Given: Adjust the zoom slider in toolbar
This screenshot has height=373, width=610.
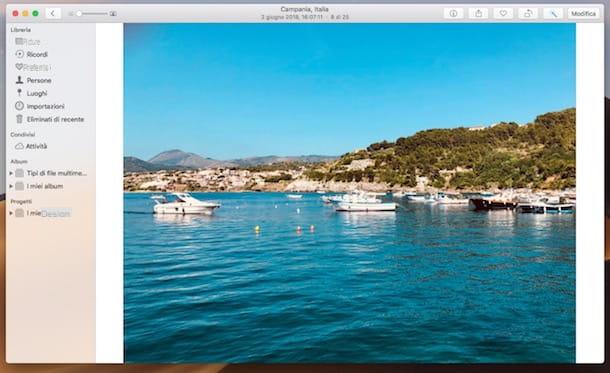Looking at the screenshot, I should coord(92,14).
